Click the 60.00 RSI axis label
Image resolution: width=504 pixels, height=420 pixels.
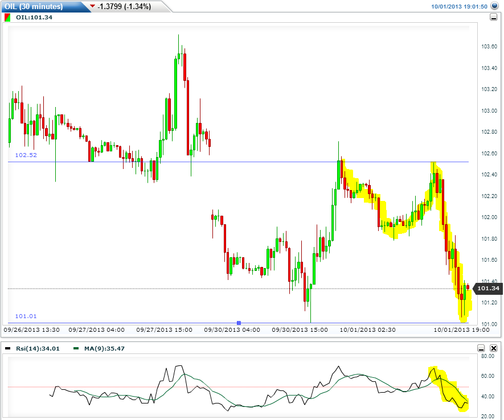[x=488, y=376]
